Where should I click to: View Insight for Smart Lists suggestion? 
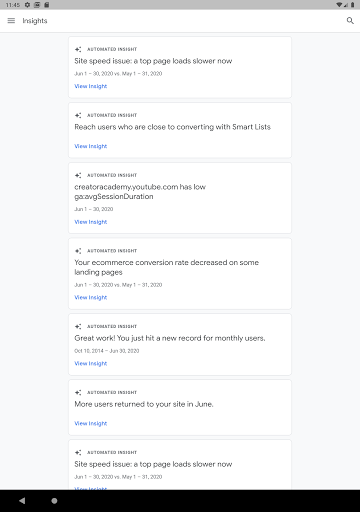91,146
